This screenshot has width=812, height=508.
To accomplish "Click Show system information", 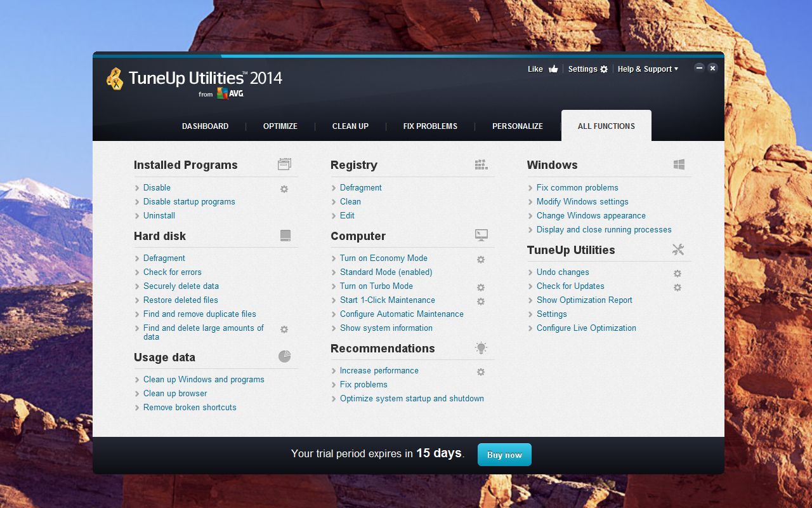I will pyautogui.click(x=386, y=328).
